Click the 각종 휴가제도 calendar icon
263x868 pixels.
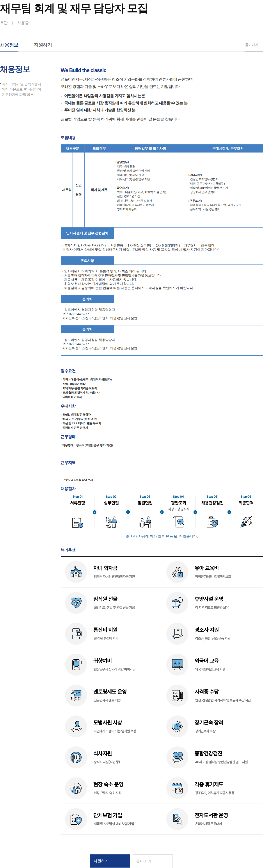[177, 788]
